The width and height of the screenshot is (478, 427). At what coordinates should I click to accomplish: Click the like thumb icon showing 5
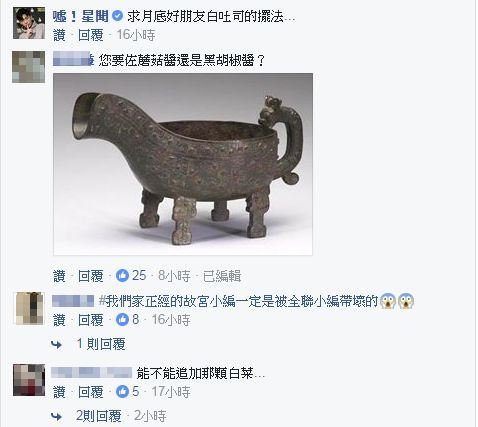click(x=122, y=392)
